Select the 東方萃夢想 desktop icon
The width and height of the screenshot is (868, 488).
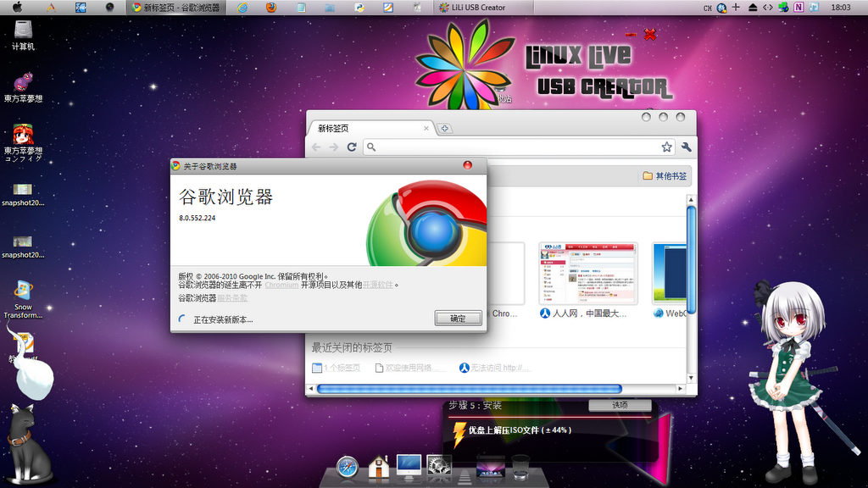coord(23,87)
